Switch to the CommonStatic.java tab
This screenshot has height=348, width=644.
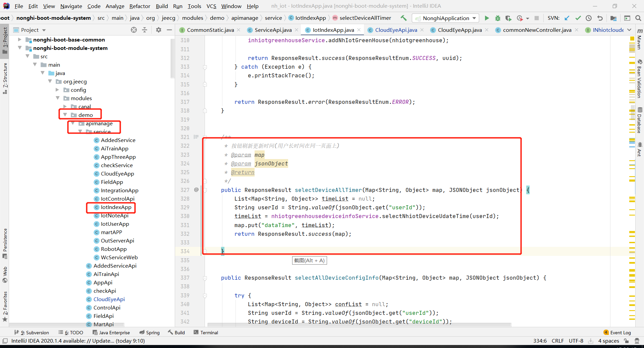(x=210, y=30)
